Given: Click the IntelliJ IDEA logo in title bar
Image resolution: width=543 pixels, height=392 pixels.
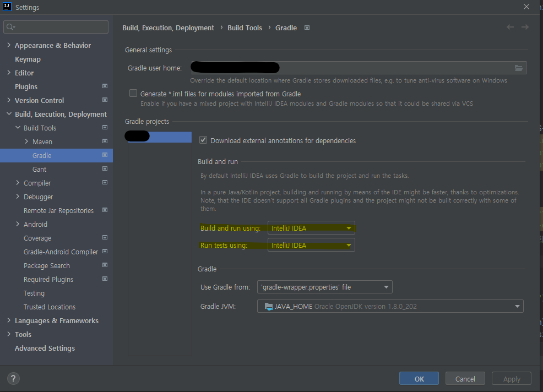Looking at the screenshot, I should click(x=7, y=7).
